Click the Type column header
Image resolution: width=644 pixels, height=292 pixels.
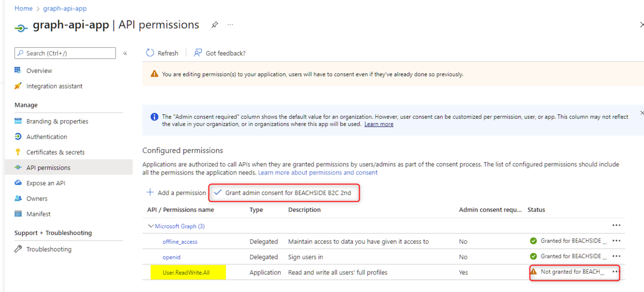[256, 209]
